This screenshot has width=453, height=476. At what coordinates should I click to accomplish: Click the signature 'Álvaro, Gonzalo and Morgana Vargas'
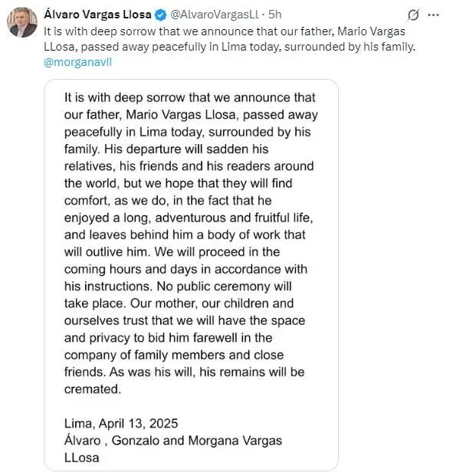[x=173, y=441]
